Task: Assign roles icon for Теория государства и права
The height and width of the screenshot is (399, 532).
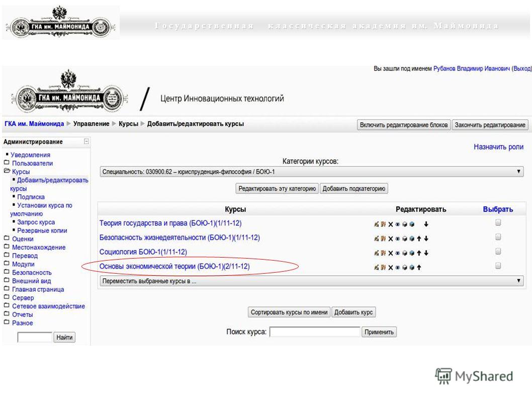Action: (x=383, y=224)
